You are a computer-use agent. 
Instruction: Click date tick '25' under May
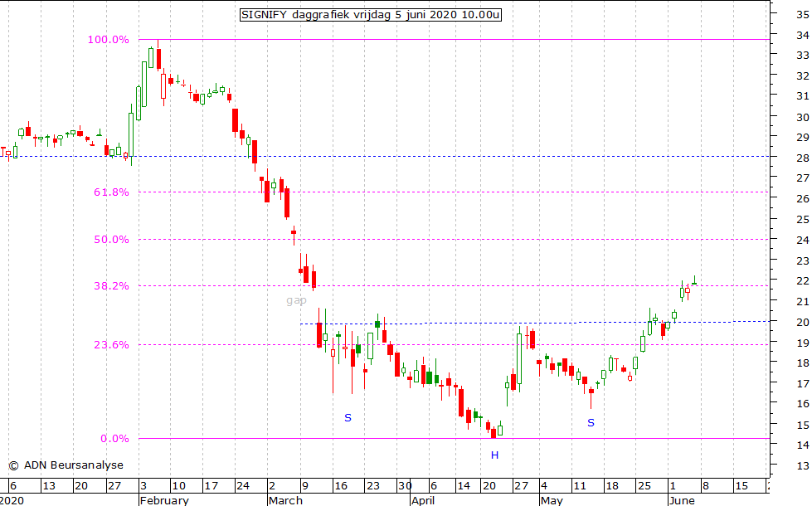[644, 486]
